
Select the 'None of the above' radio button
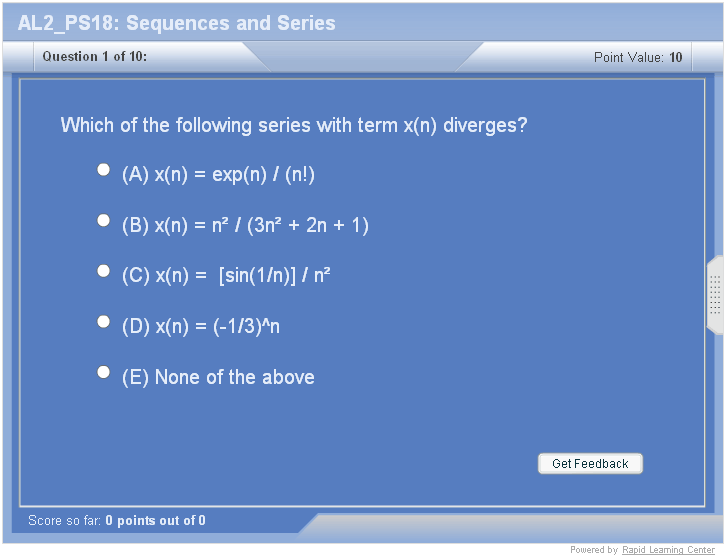click(x=103, y=372)
